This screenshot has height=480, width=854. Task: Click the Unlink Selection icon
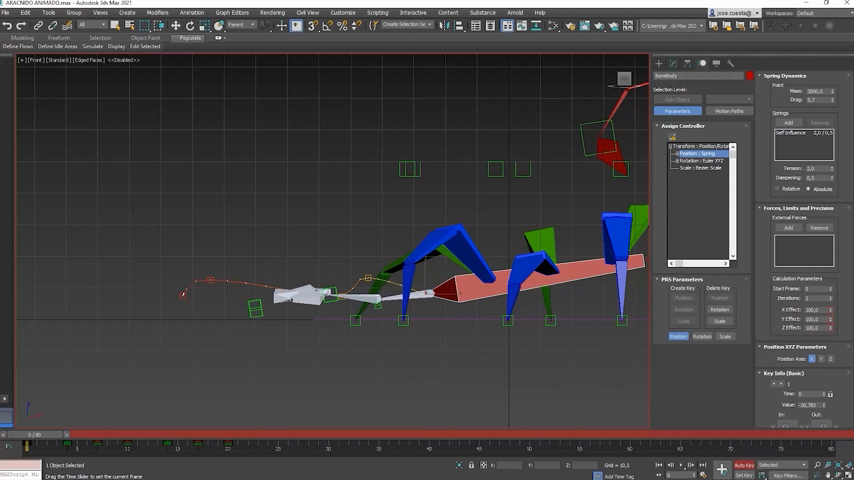(x=52, y=26)
